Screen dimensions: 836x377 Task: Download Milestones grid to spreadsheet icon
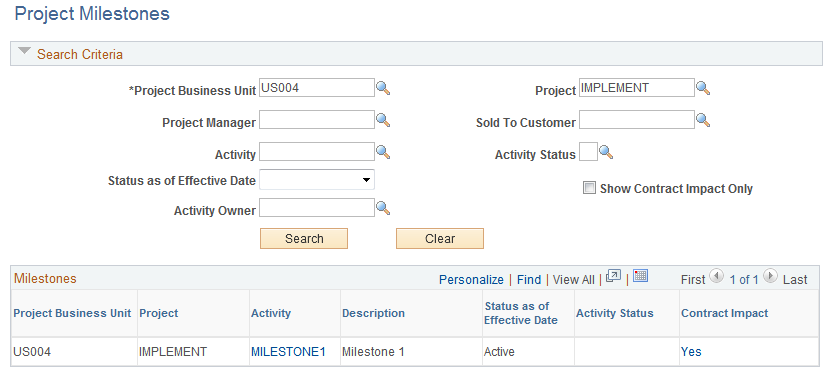[640, 276]
